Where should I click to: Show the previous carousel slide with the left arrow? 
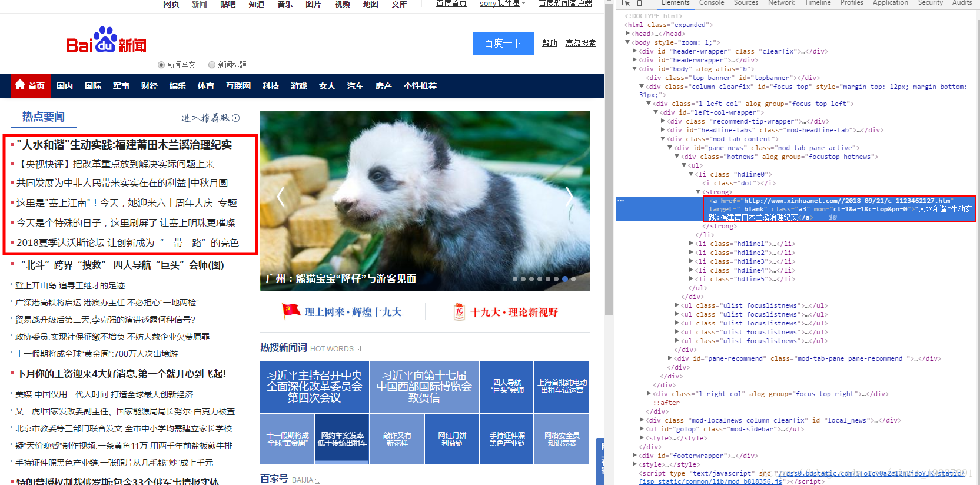[281, 197]
